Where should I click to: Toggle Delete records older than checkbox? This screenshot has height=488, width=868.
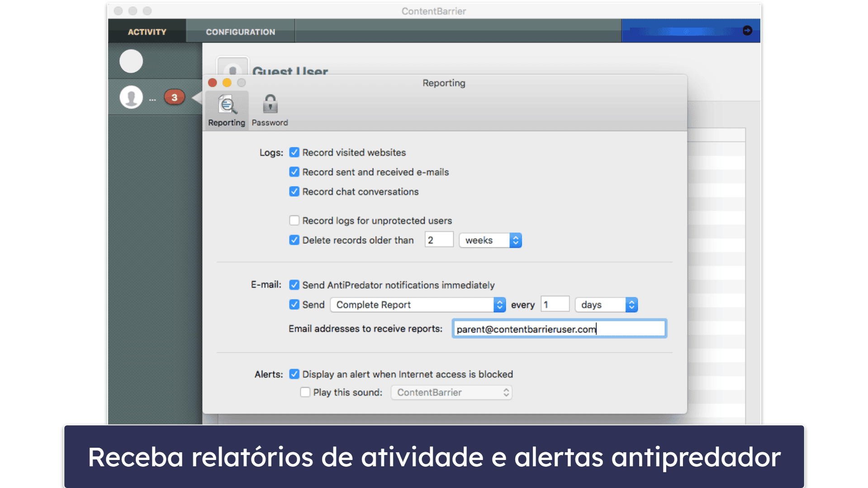tap(294, 240)
